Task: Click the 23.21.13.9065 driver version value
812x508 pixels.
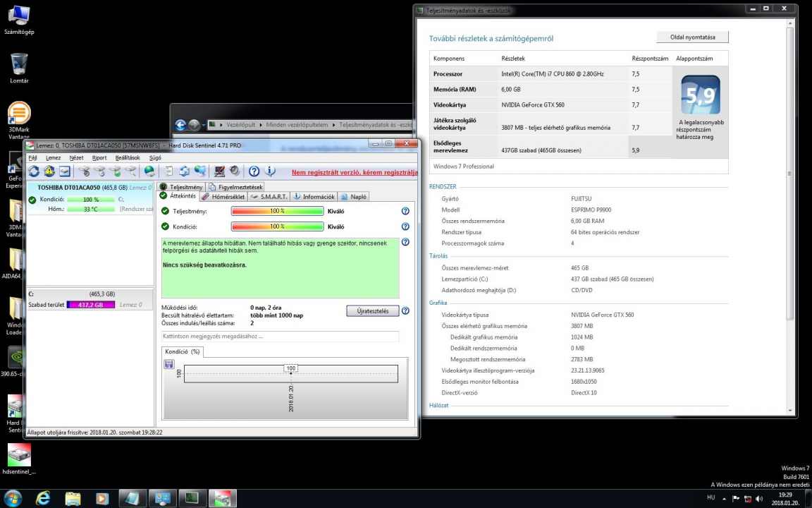Action: [587, 370]
